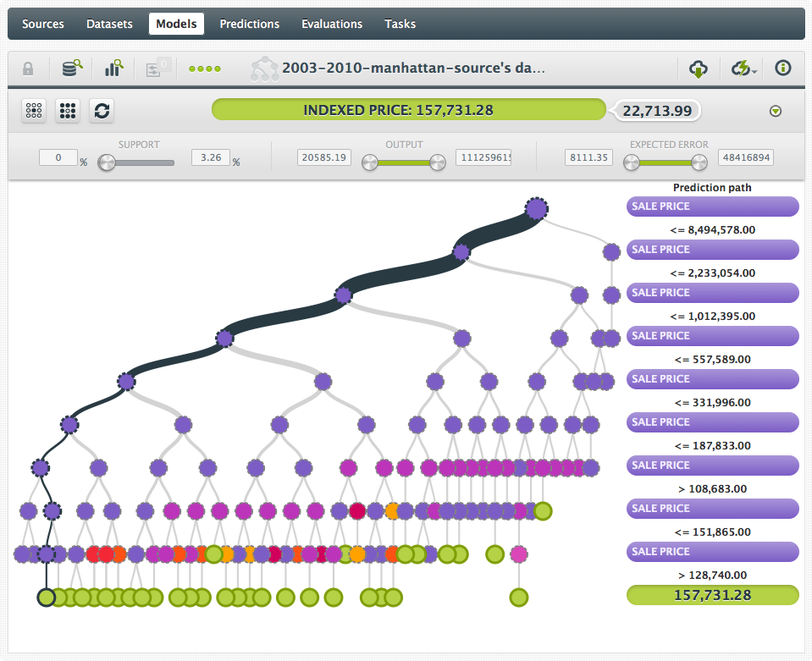Open the Predictions tab
The image size is (812, 661).
(x=249, y=24)
